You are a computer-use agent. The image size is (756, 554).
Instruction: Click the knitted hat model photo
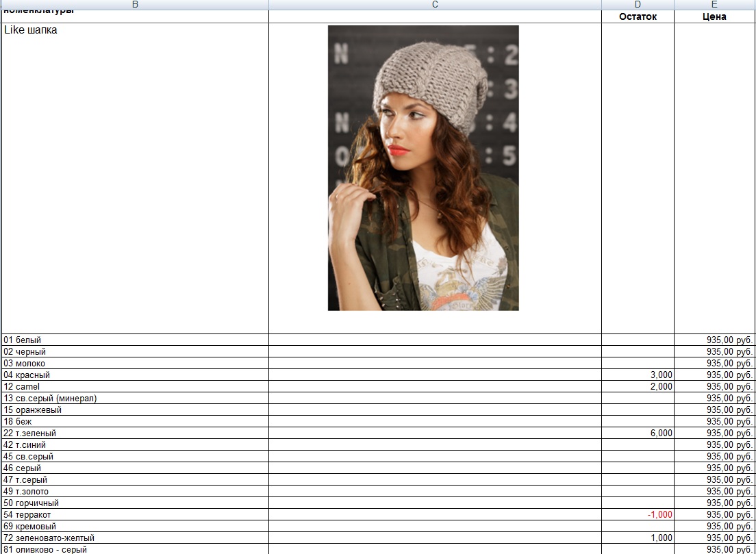tap(423, 168)
